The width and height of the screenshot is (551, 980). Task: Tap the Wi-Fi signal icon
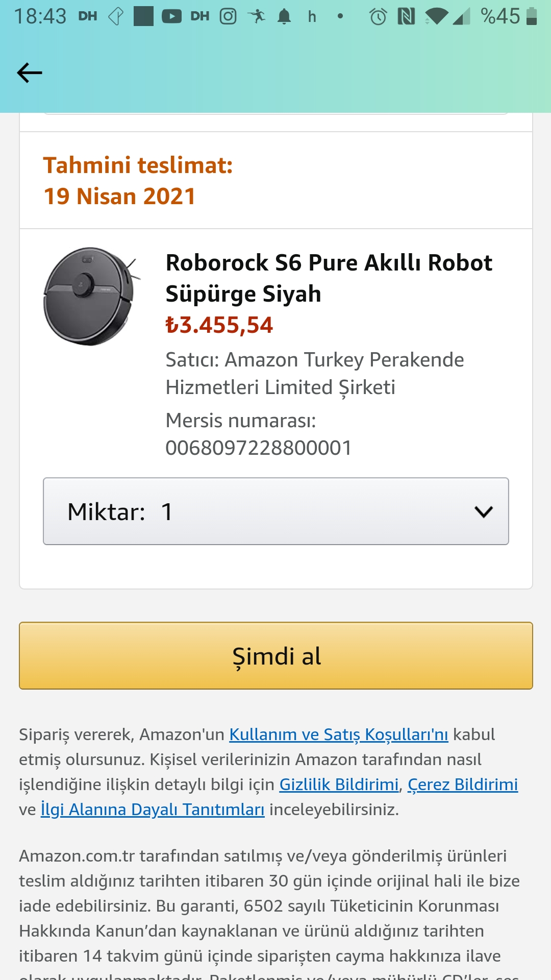(436, 16)
